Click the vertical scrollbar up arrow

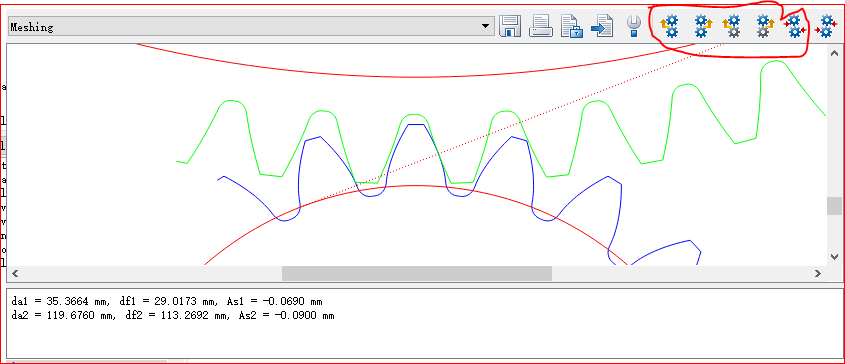(834, 53)
